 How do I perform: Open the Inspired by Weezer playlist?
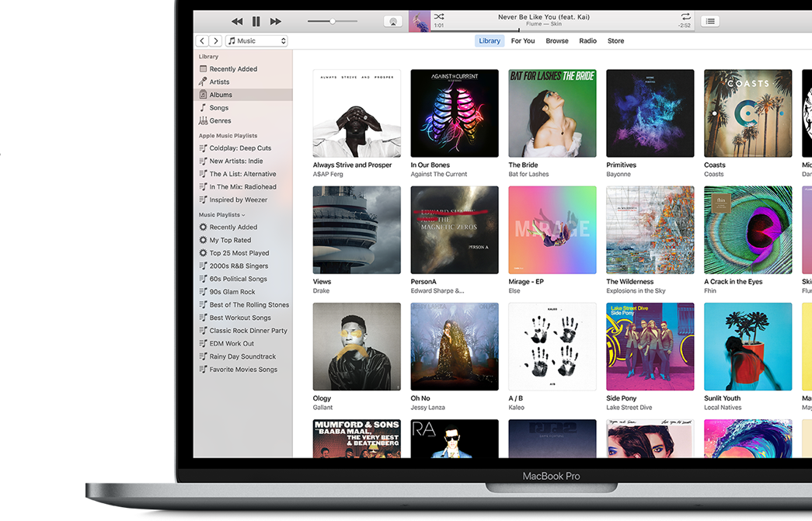pos(243,200)
